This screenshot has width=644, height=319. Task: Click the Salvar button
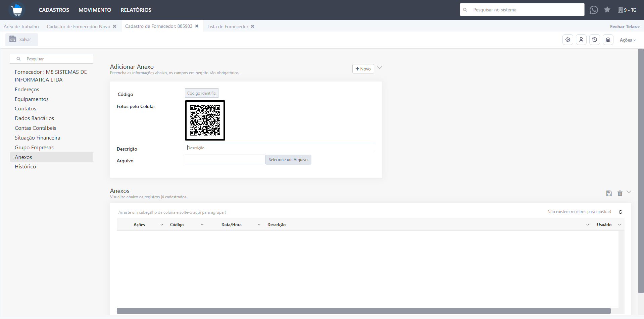21,40
